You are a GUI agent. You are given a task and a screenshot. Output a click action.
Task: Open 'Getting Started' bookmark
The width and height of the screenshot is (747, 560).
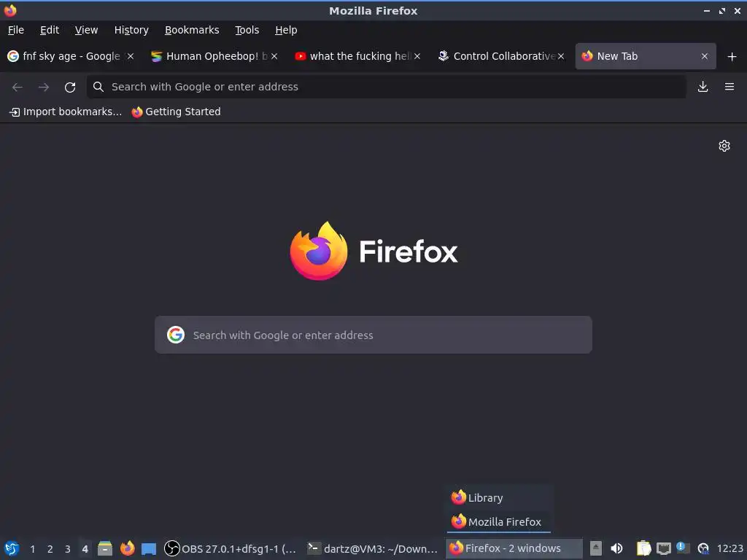[177, 112]
